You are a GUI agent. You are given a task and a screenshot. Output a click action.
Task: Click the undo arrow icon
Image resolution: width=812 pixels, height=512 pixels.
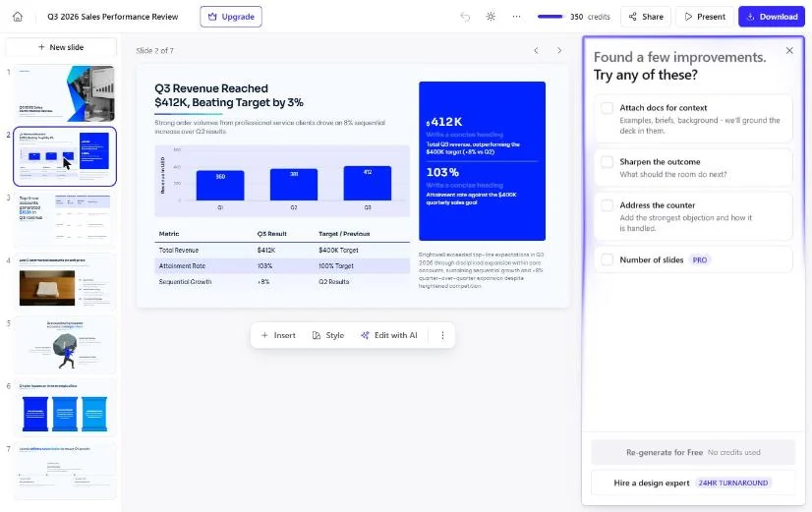(465, 17)
